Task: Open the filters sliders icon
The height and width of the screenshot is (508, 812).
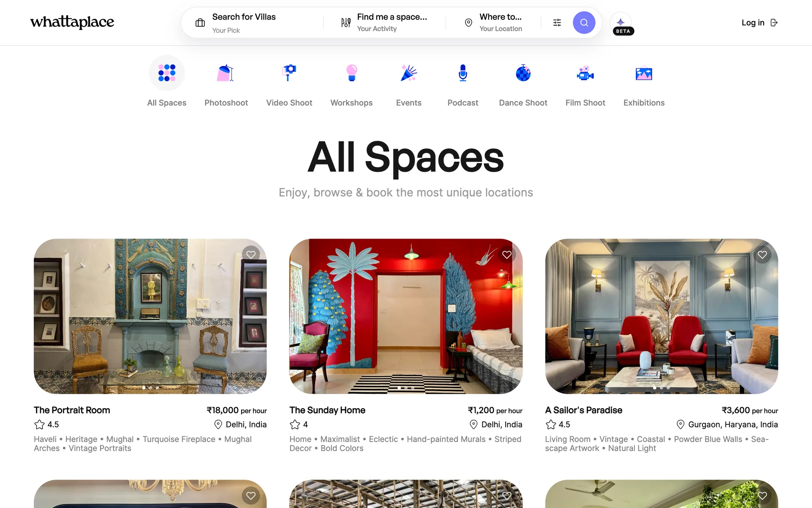Action: [x=557, y=23]
